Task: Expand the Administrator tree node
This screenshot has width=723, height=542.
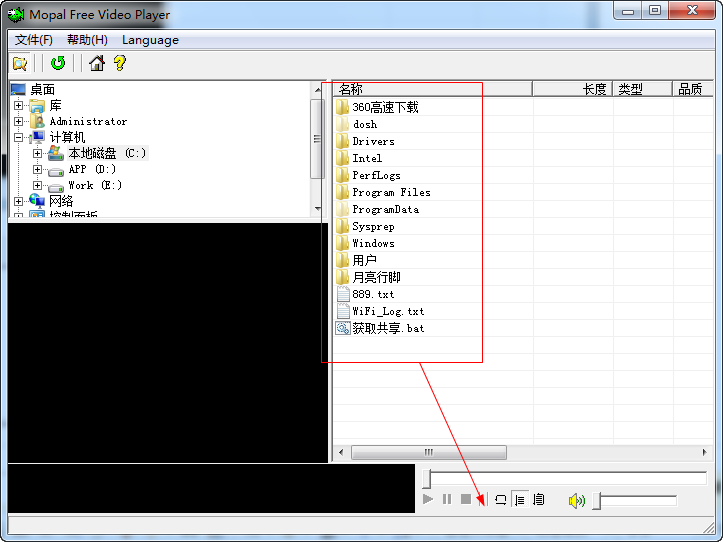Action: pyautogui.click(x=18, y=121)
